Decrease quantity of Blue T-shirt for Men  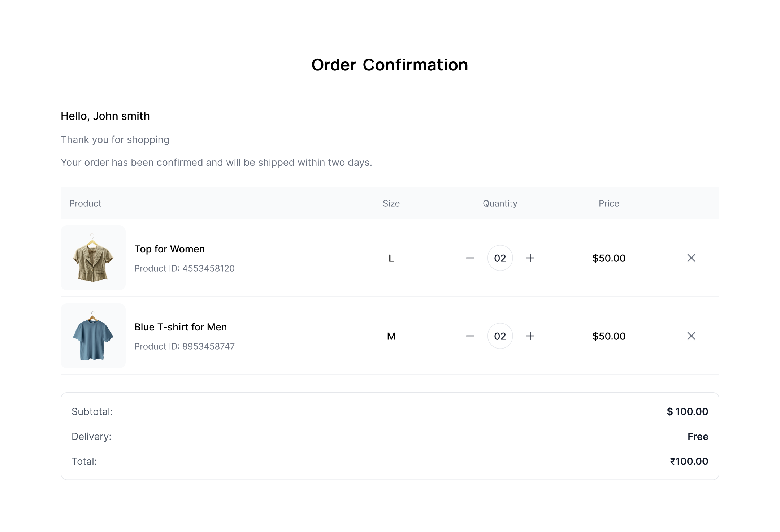point(470,336)
